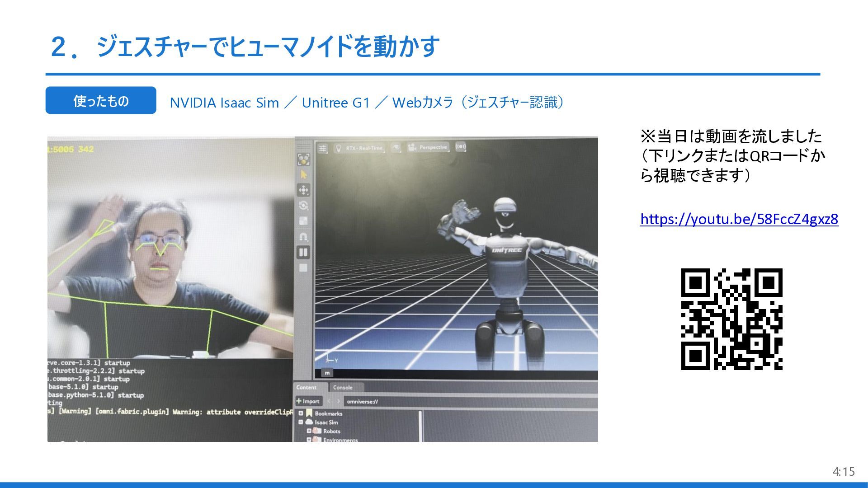Pause the running simulation

coord(303,253)
